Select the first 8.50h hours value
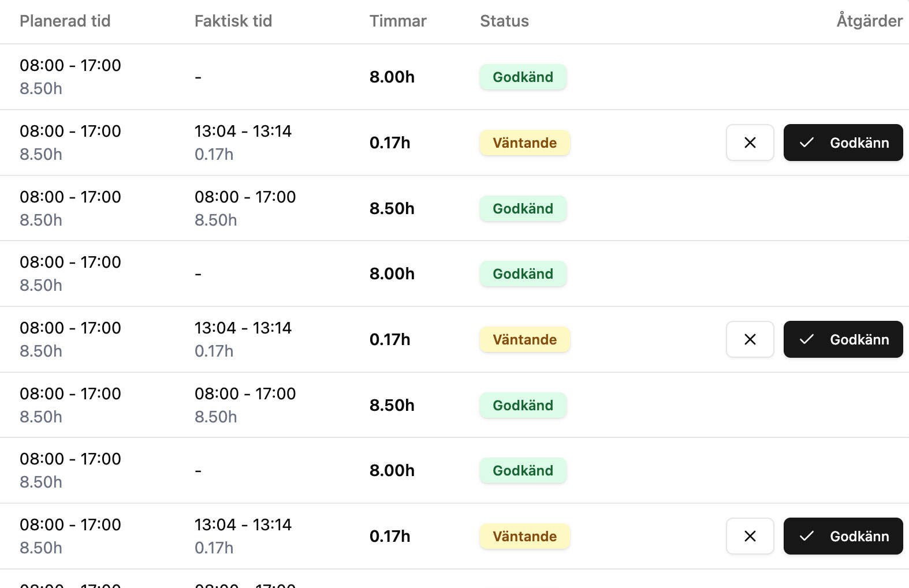Screen dimensions: 909x588 click(392, 208)
